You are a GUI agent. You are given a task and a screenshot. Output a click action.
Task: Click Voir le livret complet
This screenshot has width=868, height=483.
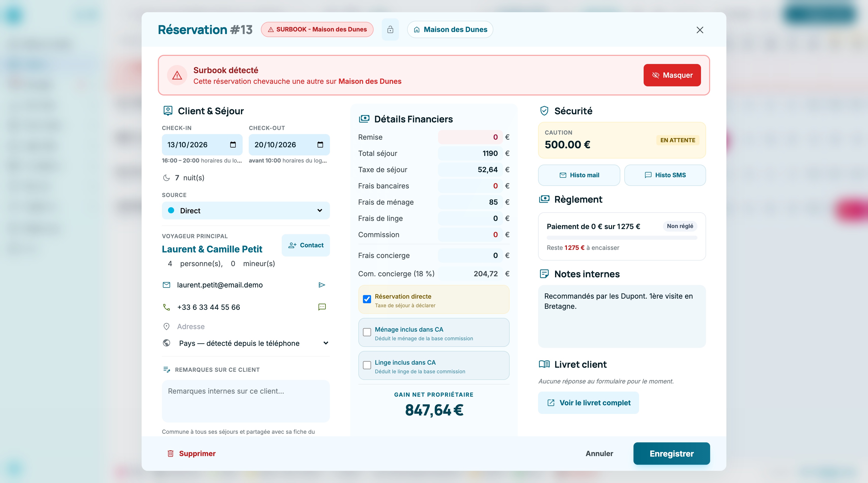tap(588, 403)
